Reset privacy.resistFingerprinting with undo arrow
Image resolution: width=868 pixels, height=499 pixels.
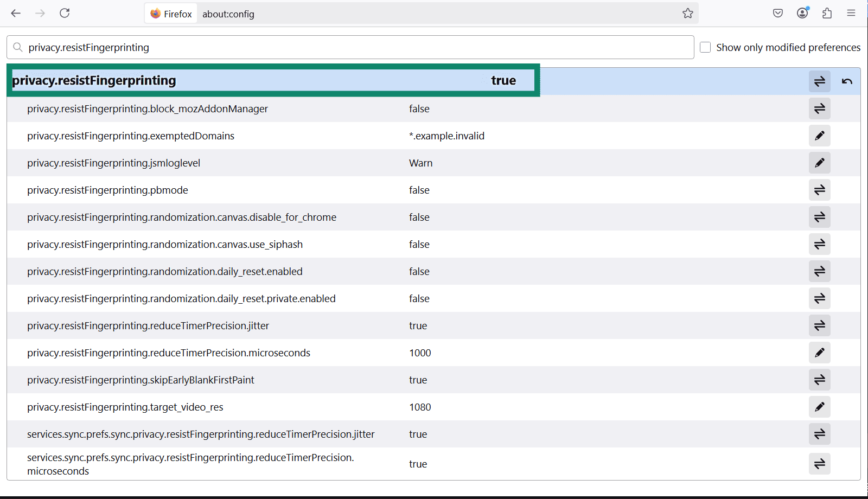(x=847, y=81)
